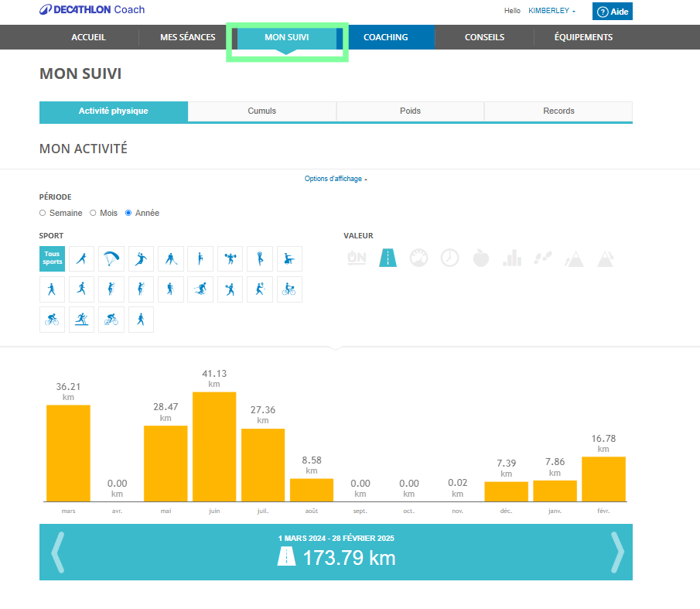The image size is (700, 609).
Task: Open the Options d'affichage dropdown
Action: [x=335, y=179]
